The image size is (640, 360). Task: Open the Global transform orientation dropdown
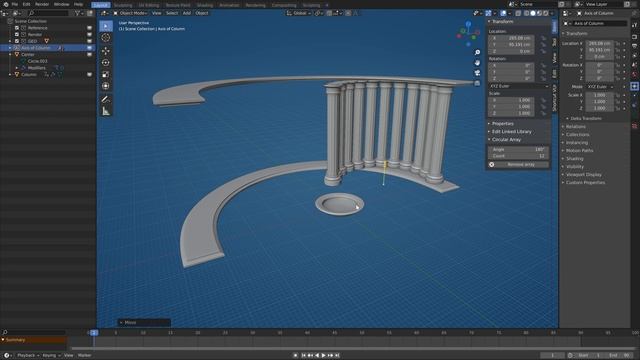pyautogui.click(x=299, y=13)
